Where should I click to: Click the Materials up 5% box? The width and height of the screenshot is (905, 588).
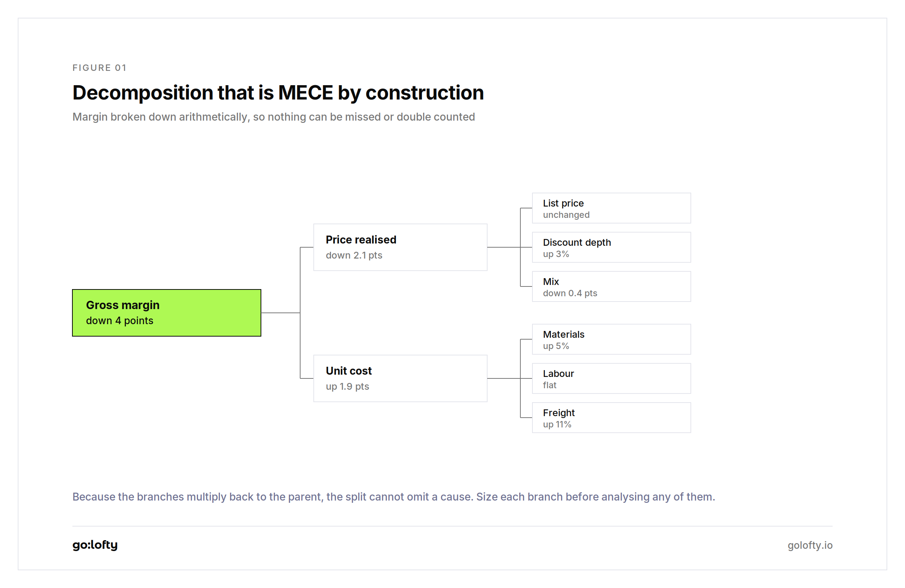[x=611, y=339]
